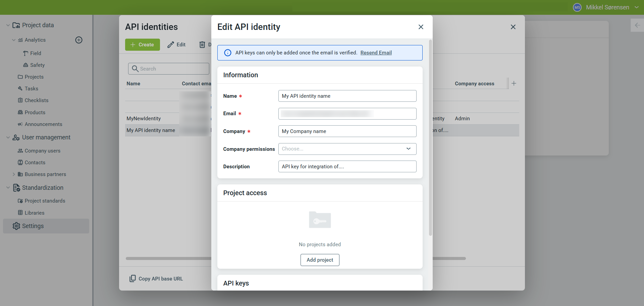Click the back arrow icon at top right

637,25
